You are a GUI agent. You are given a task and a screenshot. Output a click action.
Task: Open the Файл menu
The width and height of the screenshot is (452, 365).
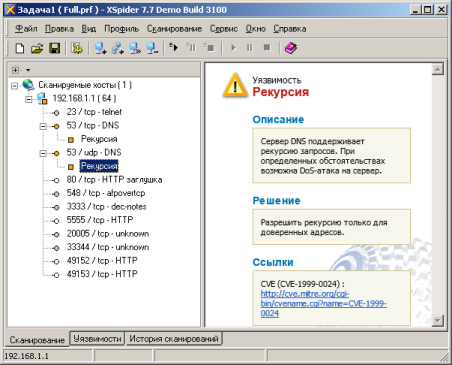click(26, 29)
